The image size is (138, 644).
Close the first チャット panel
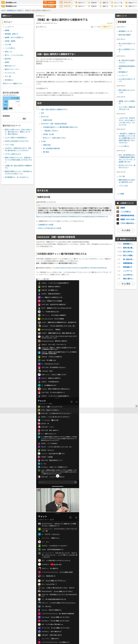(x=76, y=402)
